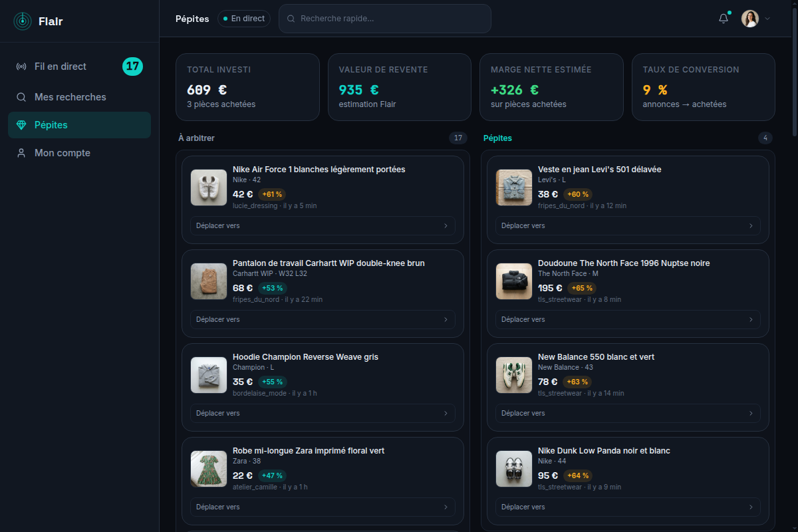Click title Pantalon de travail Carhartt WIP
This screenshot has height=532, width=798.
click(x=329, y=263)
